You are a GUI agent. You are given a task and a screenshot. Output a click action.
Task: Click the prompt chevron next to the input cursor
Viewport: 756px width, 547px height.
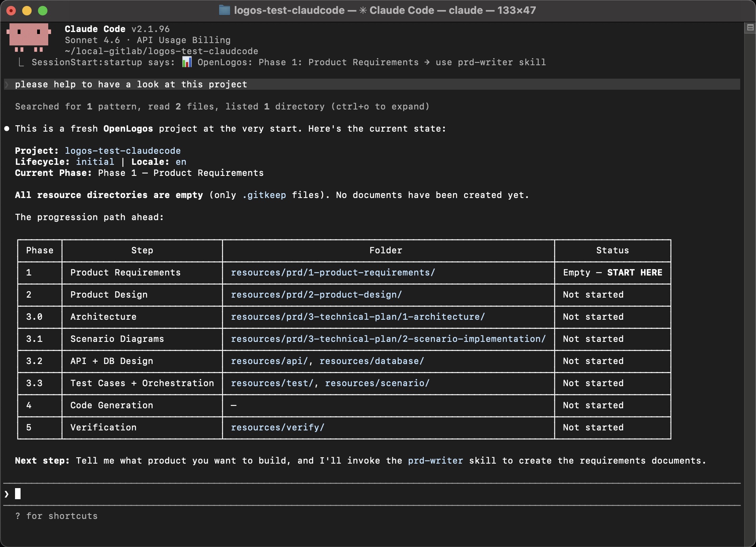[x=6, y=494]
